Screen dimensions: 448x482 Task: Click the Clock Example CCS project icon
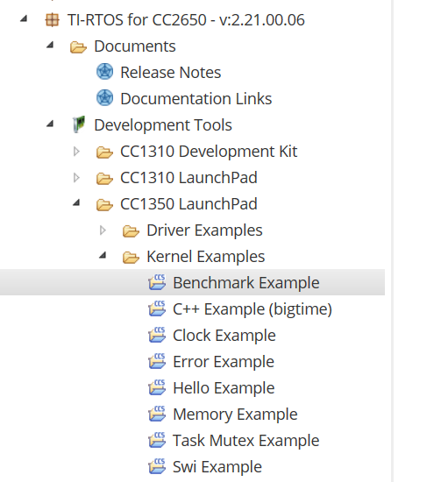tap(157, 335)
